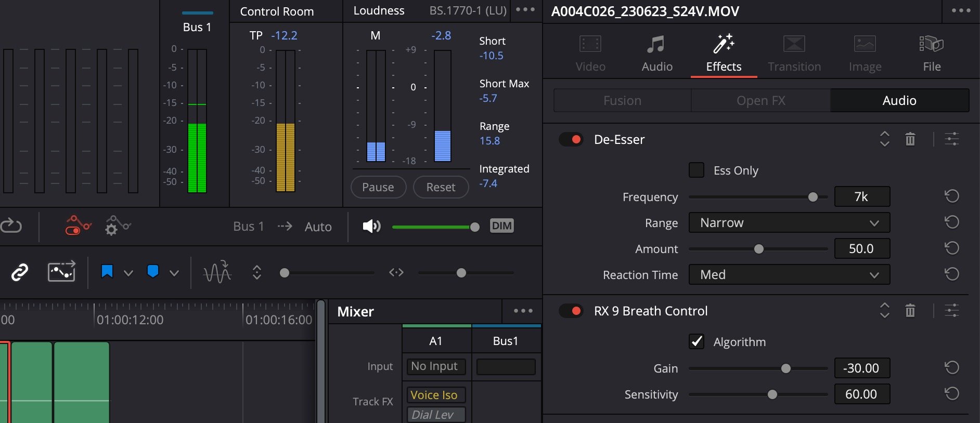
Task: Toggle the De-Esser effect on/off switch
Action: [571, 139]
